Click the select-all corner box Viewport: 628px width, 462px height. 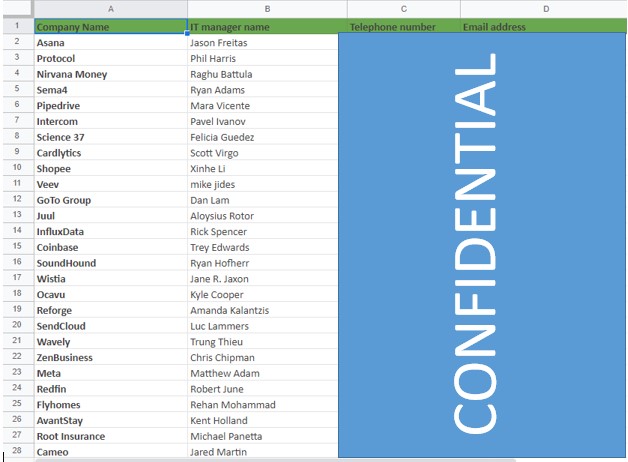click(18, 9)
